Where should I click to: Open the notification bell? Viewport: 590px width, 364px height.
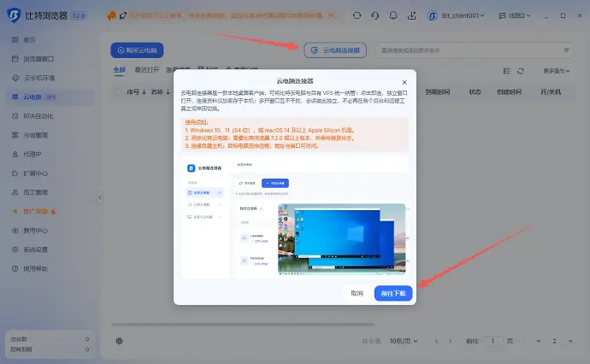coord(393,15)
